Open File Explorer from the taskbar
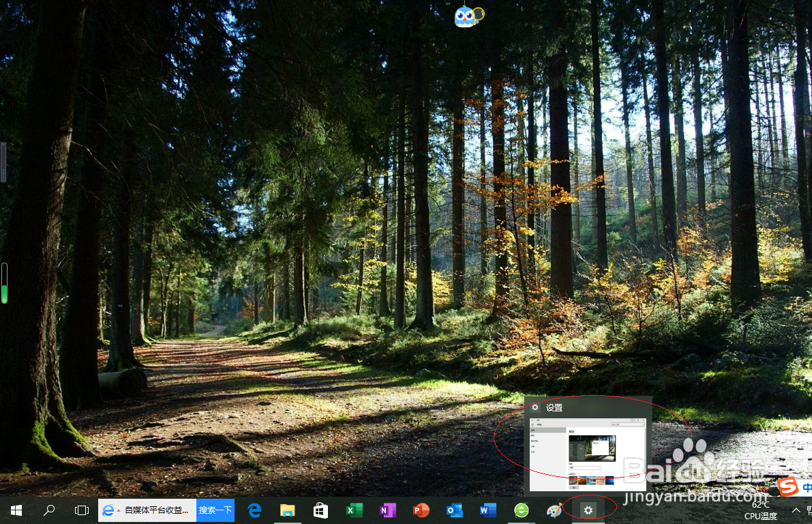The height and width of the screenshot is (524, 812). click(287, 510)
